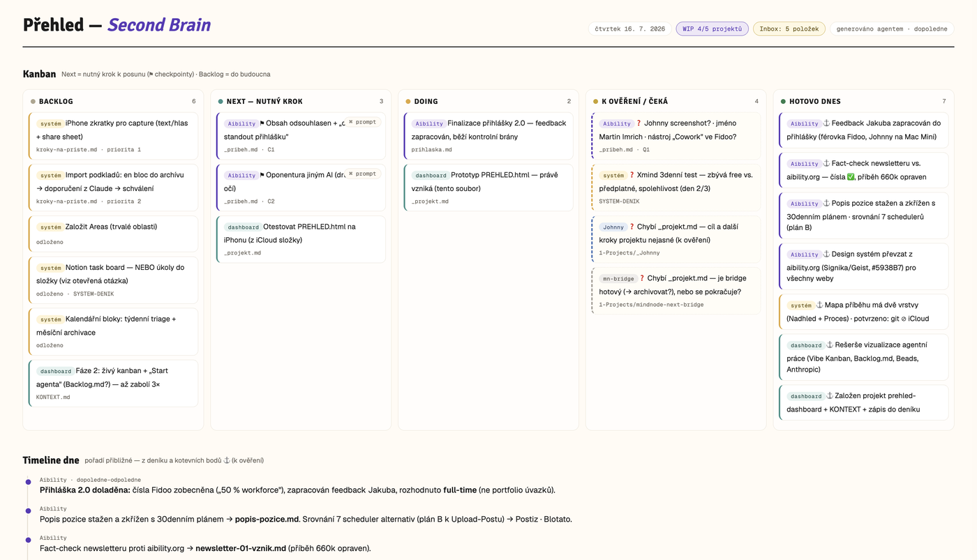This screenshot has width=977, height=560.
Task: Click the yellow status dot of K OVĚŘENÍ / ČEKÁ
Action: pyautogui.click(x=595, y=102)
